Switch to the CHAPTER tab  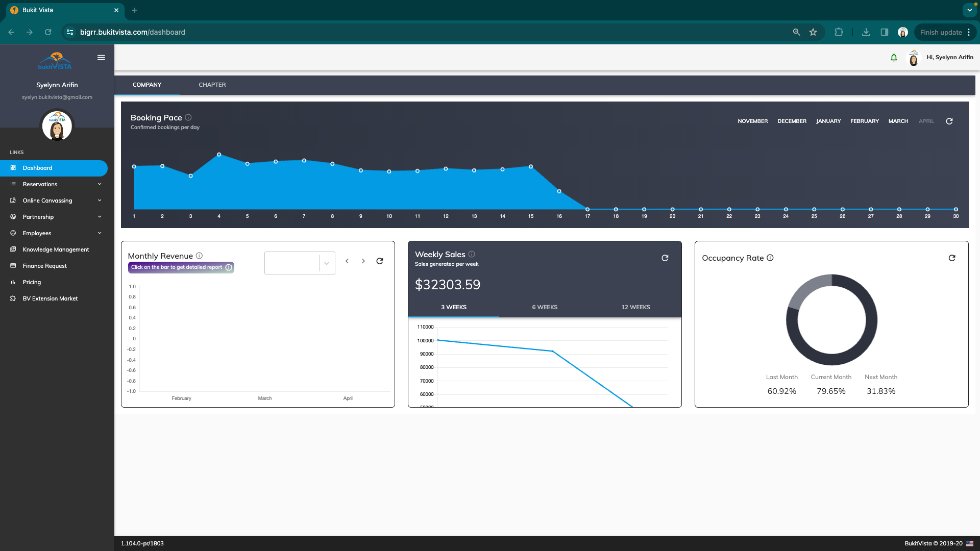click(212, 85)
